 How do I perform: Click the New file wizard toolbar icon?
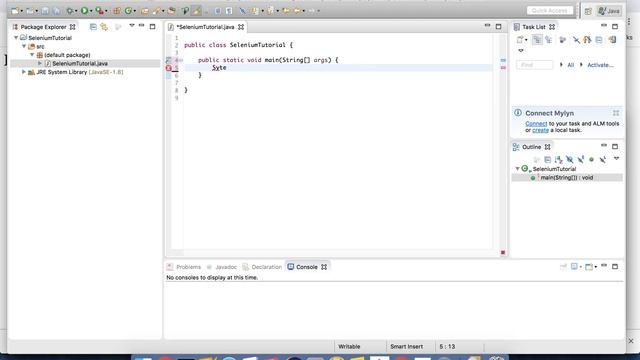15,11
